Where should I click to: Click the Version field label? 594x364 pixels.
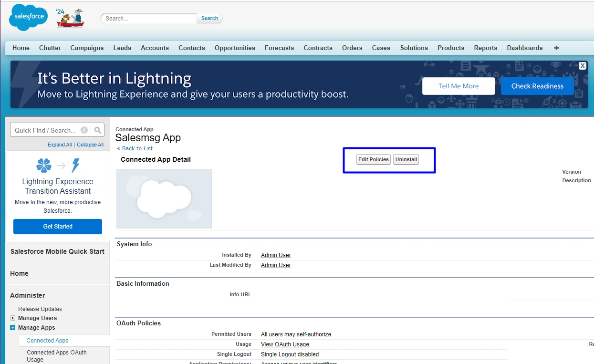click(x=572, y=172)
